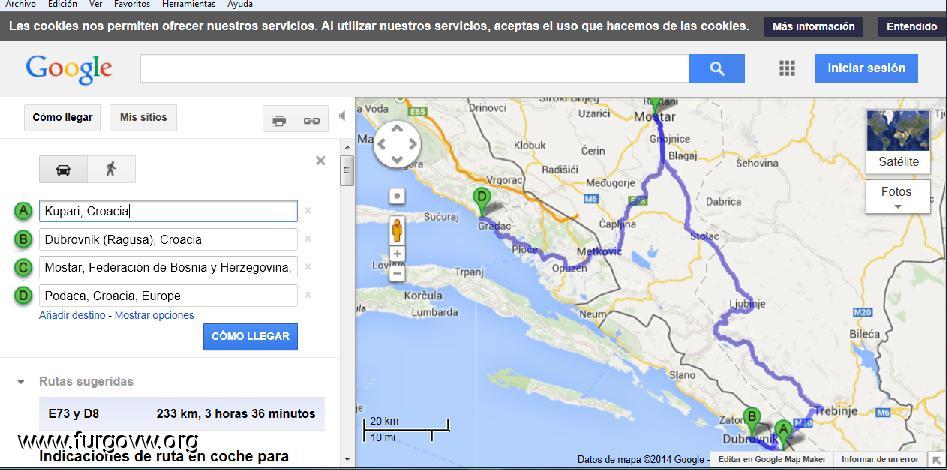Screen dimensions: 947x470
Task: Click the blue search magnifier button
Action: pos(716,68)
